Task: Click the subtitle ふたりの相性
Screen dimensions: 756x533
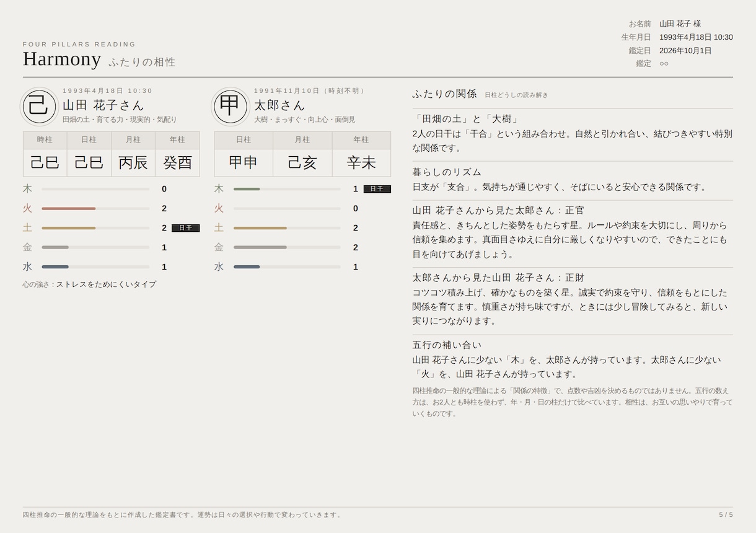Action: tap(142, 62)
